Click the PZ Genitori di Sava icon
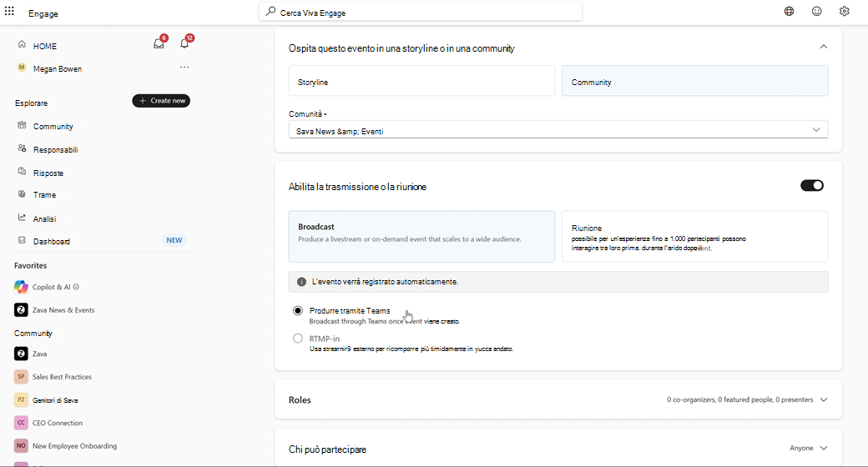The height and width of the screenshot is (467, 868). pos(21,399)
